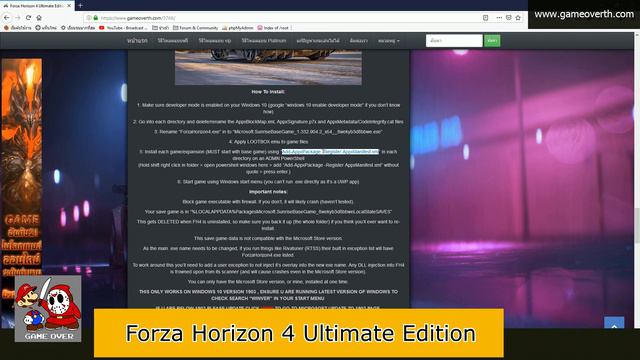Click the "How To Install:" heading

pos(268,92)
